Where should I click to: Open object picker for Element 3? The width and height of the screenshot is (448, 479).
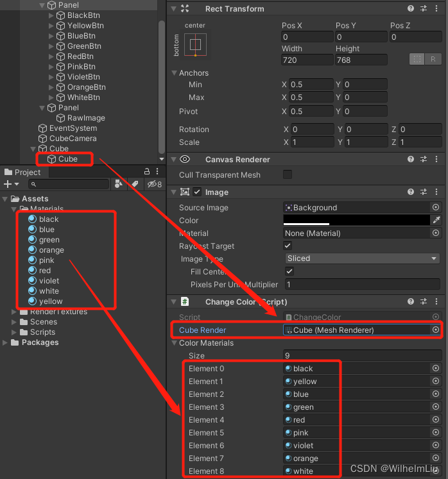coord(436,407)
